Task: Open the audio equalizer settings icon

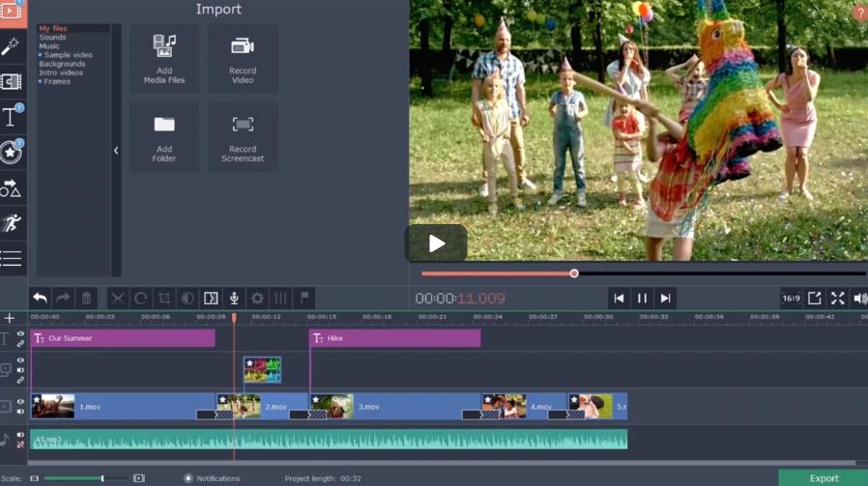Action: tap(280, 299)
